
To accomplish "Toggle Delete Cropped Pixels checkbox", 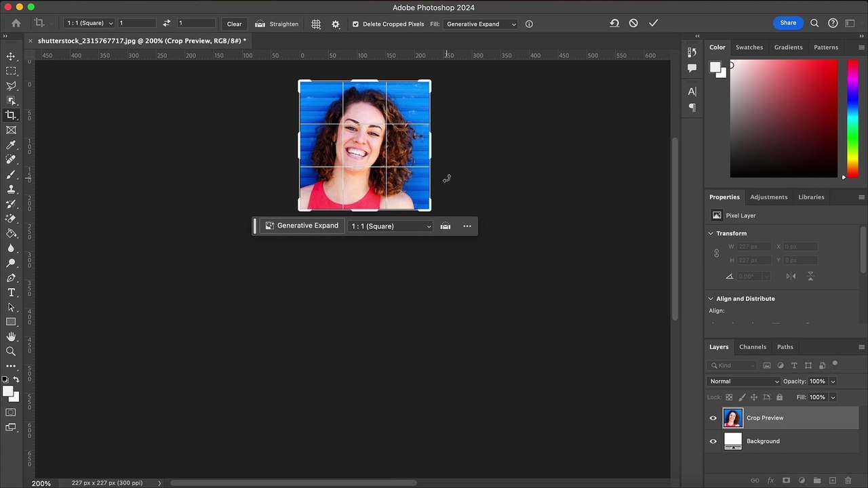I will click(x=355, y=24).
